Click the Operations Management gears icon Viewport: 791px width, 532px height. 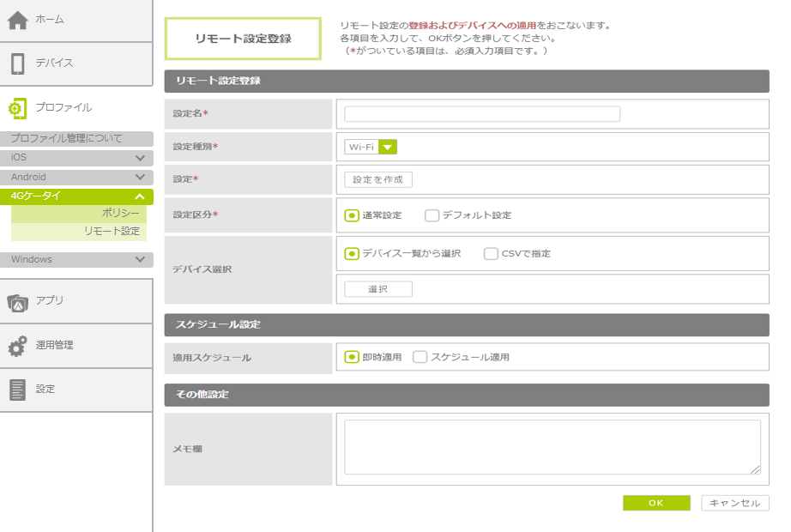point(18,346)
